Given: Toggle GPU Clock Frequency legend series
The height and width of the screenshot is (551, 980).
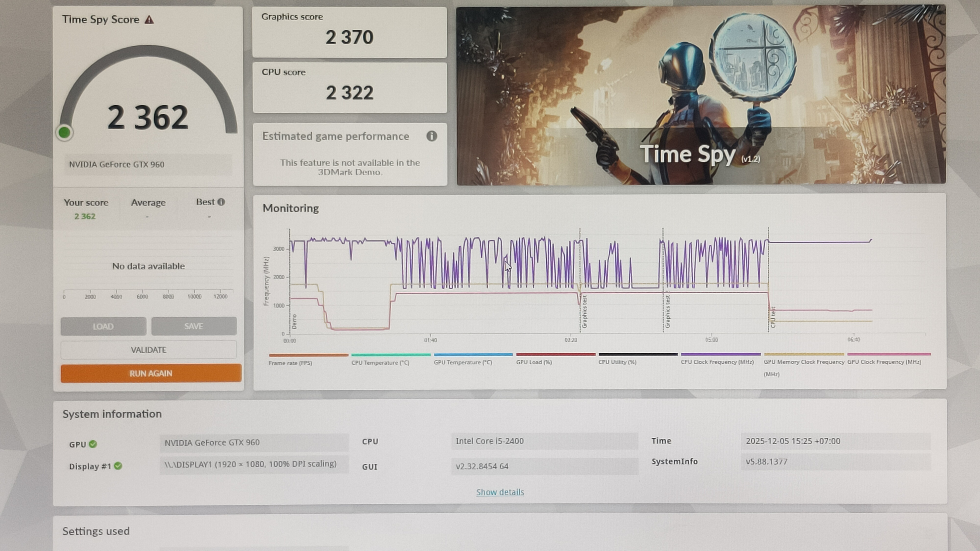Looking at the screenshot, I should click(x=884, y=362).
